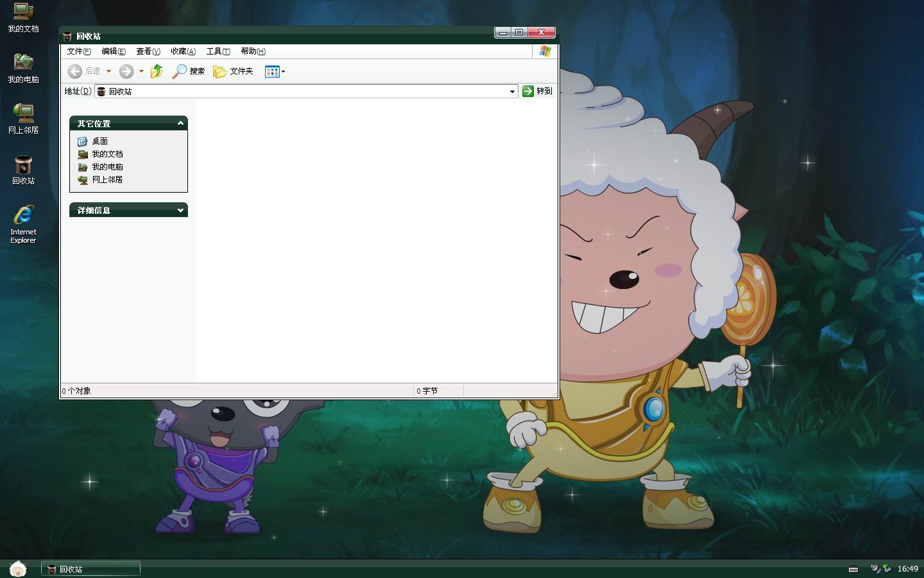Click the safely remove hardware tray icon
This screenshot has width=924, height=578.
point(887,568)
